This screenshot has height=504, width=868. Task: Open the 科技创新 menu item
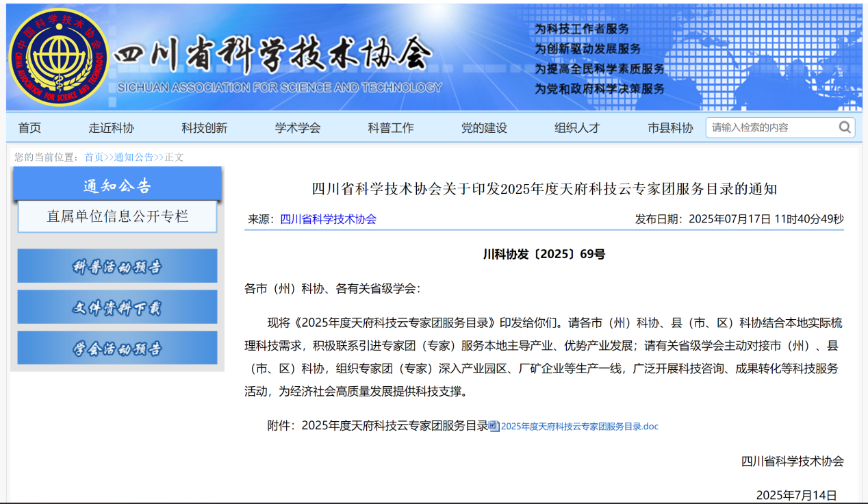pyautogui.click(x=204, y=128)
